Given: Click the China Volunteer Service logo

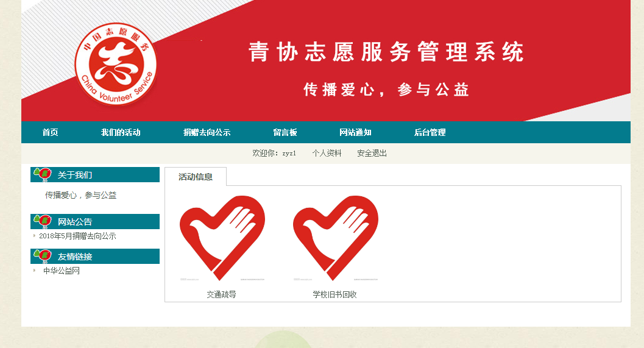Looking at the screenshot, I should pyautogui.click(x=116, y=63).
